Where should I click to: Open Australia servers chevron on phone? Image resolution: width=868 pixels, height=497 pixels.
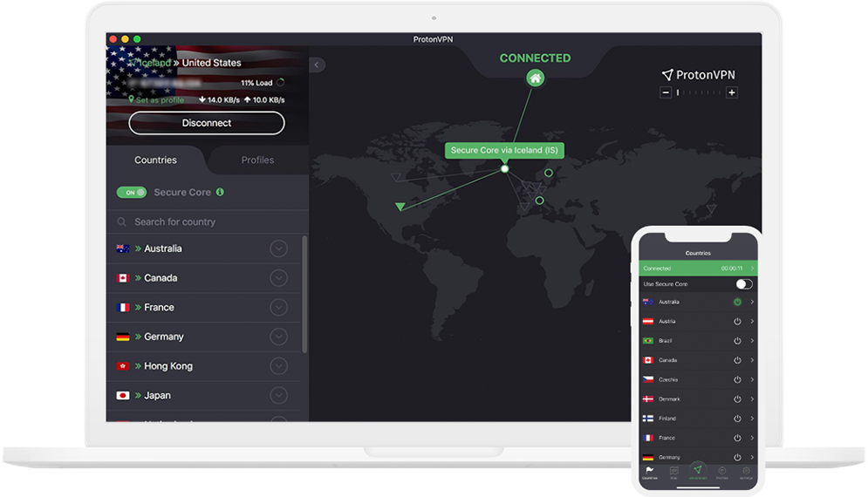(752, 302)
